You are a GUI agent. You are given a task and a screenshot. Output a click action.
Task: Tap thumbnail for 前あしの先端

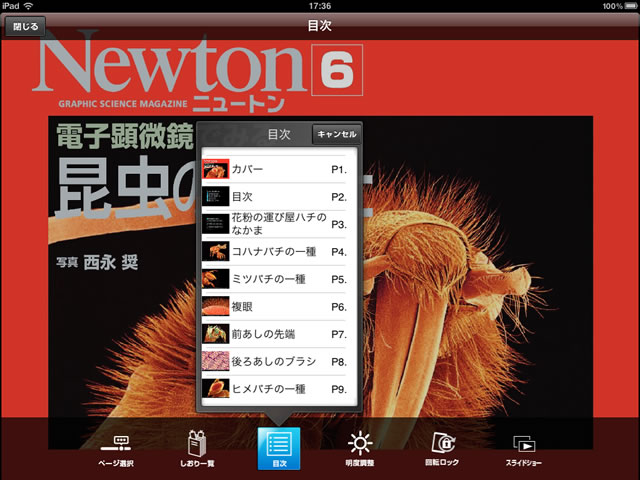[216, 334]
